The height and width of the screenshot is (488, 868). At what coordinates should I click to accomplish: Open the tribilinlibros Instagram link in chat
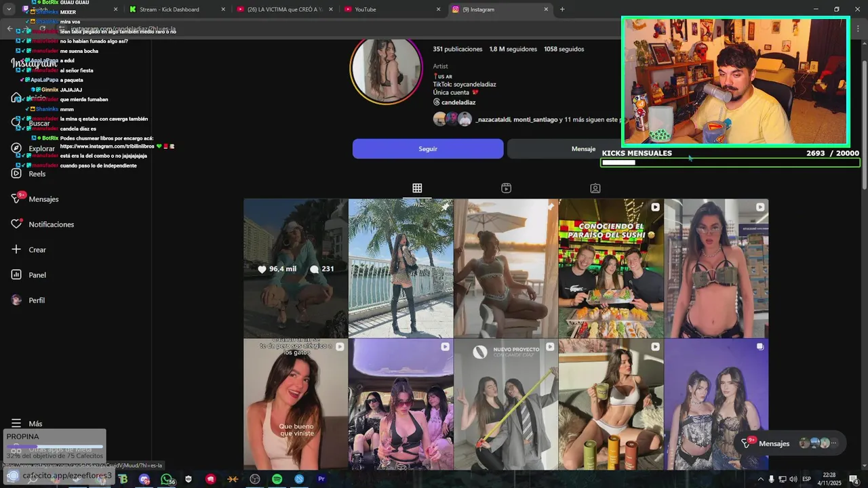click(107, 146)
